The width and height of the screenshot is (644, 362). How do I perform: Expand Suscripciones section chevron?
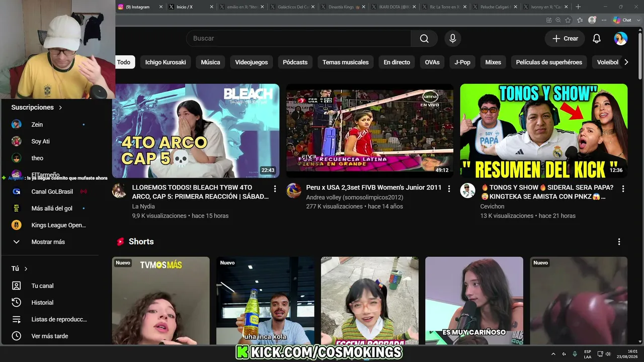(60, 108)
